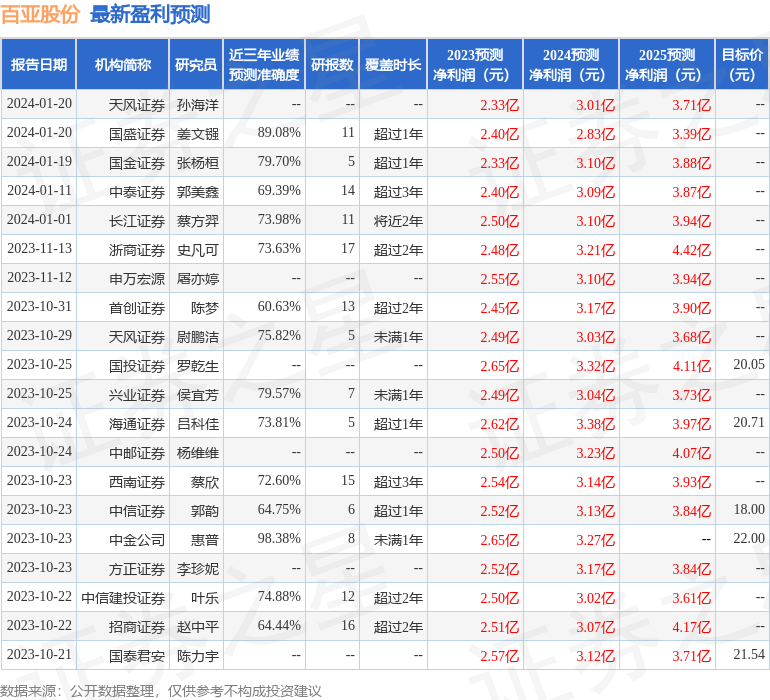Screen dimensions: 770x700
Task: Click the 近三年业绩预测准确度 header
Action: click(x=264, y=64)
